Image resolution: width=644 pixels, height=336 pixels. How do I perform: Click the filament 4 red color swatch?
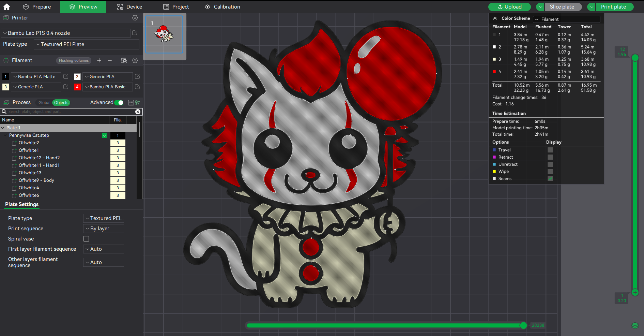coord(77,87)
